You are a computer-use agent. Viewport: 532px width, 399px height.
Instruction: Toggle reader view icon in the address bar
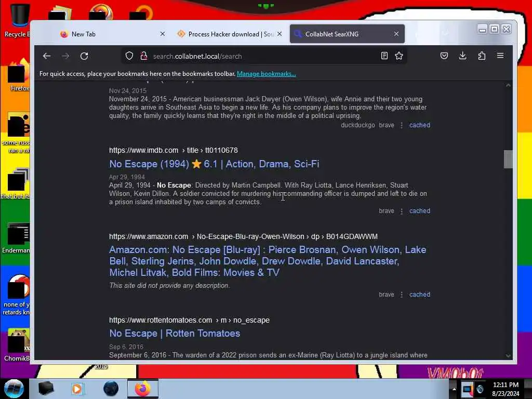coord(384,56)
